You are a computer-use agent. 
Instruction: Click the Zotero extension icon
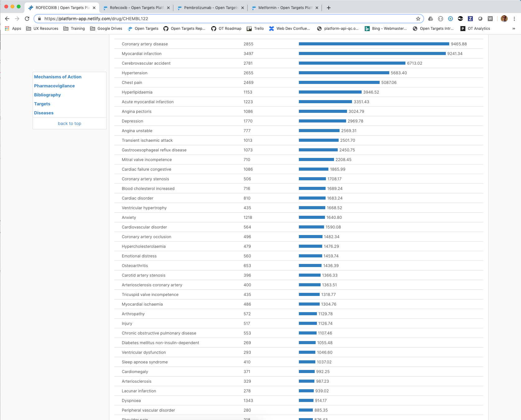click(470, 19)
